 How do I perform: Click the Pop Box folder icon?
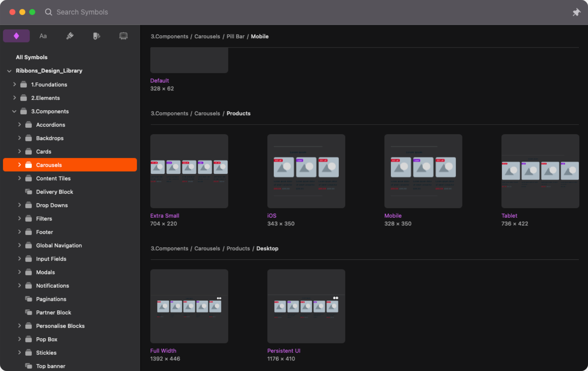pos(29,339)
